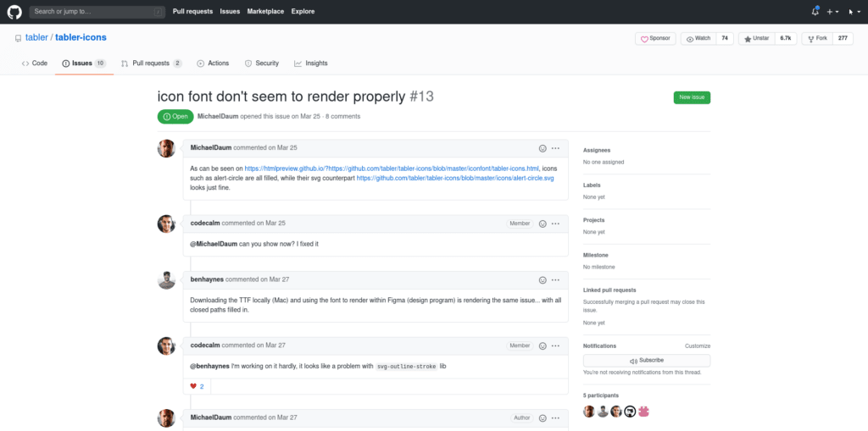Open options menu on codecalm's Mar 25 comment
Image resolution: width=868 pixels, height=431 pixels.
coord(555,224)
